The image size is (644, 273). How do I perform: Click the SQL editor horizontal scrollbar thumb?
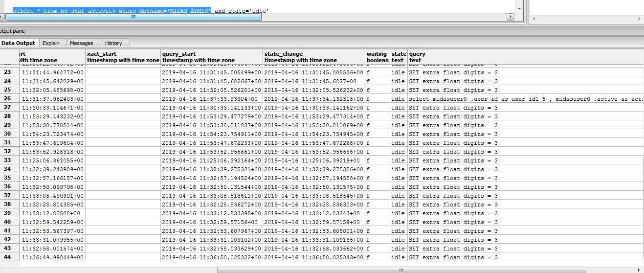[134, 17]
